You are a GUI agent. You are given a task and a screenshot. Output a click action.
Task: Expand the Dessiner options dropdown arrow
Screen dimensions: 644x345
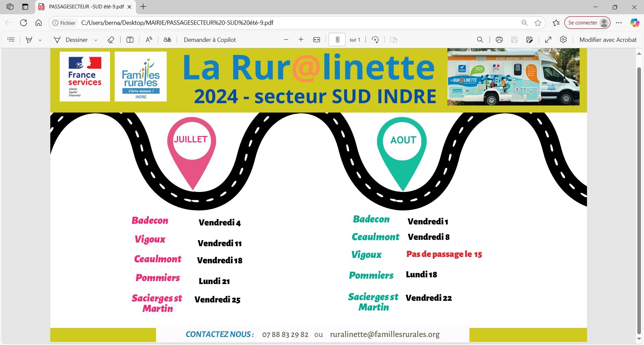(96, 40)
